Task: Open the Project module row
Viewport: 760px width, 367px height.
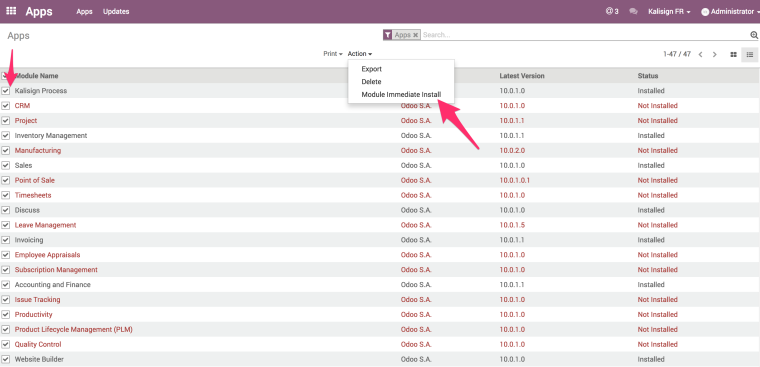Action: coord(380,121)
